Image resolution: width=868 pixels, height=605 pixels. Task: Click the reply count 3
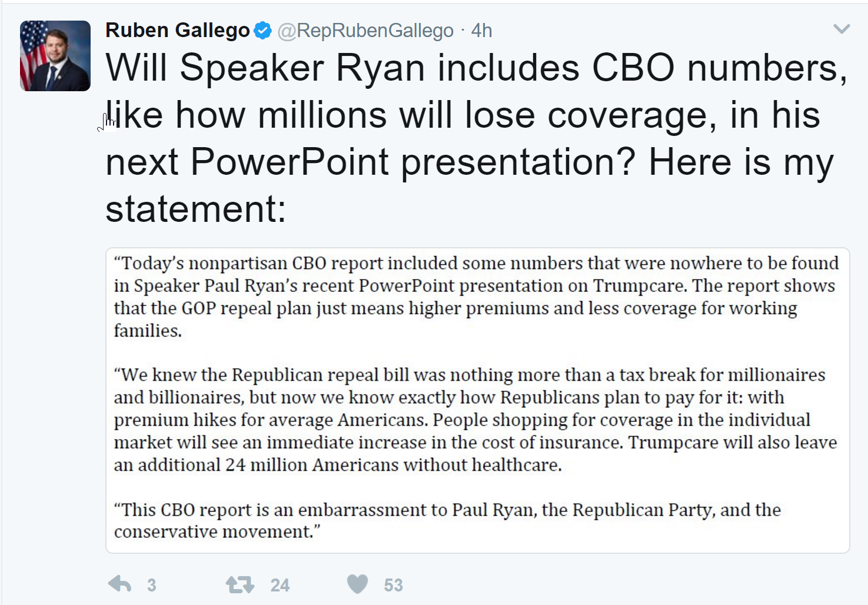pos(152,585)
